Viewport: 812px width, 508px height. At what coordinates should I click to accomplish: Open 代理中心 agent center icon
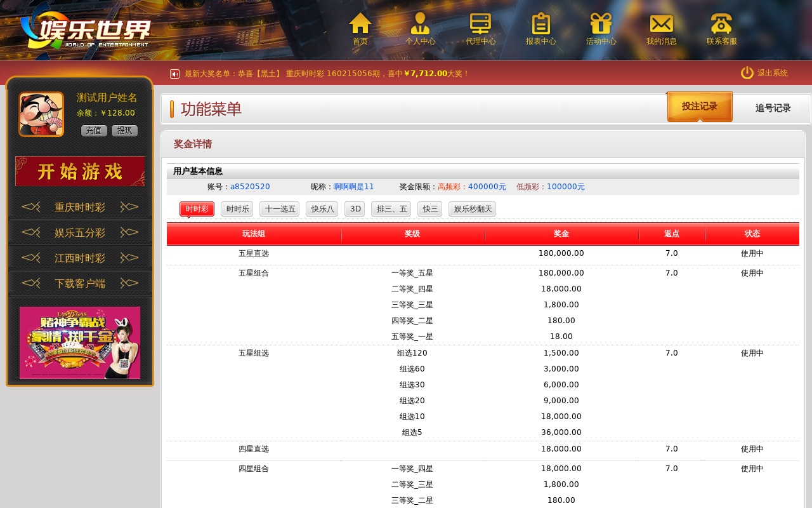pyautogui.click(x=480, y=23)
